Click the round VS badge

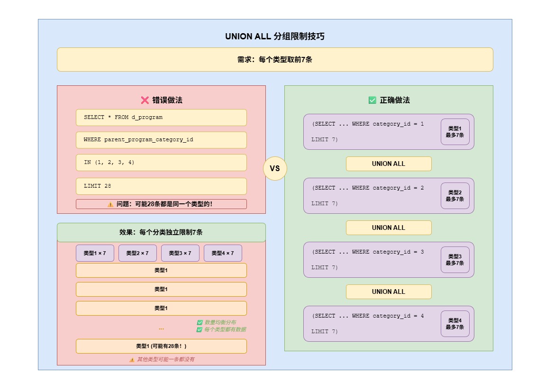tap(275, 169)
